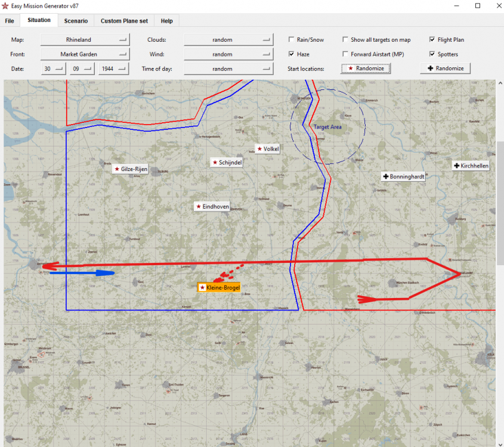Select the Gilze-Rijen airfield marker
Viewport: 504px width, 447px height.
131,169
